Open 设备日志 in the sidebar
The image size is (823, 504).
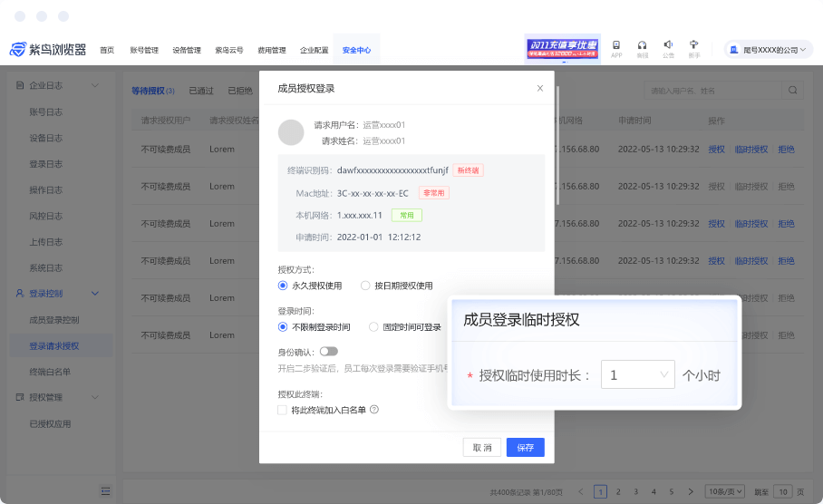point(45,138)
